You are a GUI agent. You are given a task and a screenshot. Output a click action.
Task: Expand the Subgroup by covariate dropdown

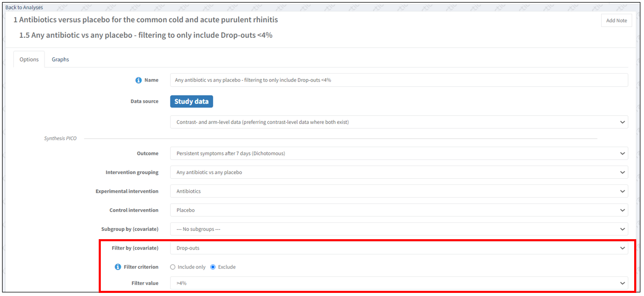coord(398,229)
